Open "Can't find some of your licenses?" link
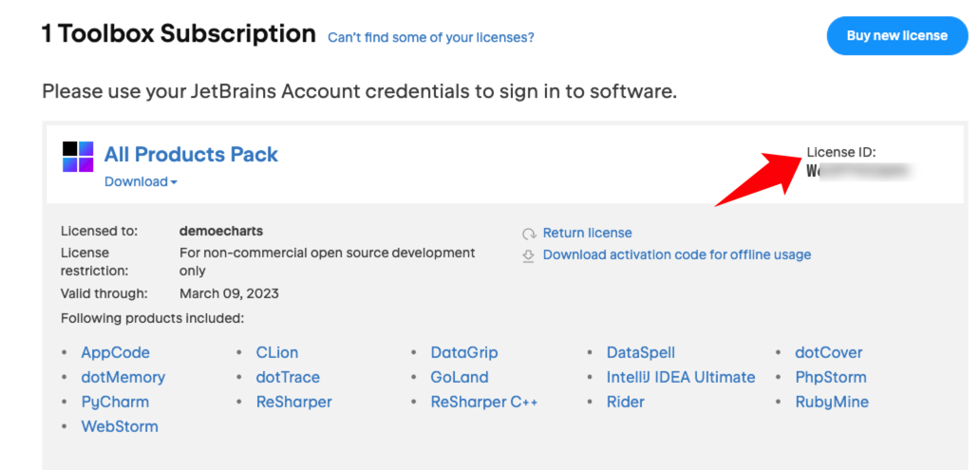The image size is (980, 470). 430,37
